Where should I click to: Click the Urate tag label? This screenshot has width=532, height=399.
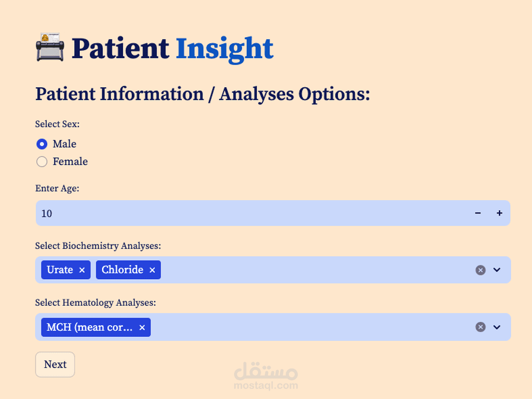[x=60, y=270]
